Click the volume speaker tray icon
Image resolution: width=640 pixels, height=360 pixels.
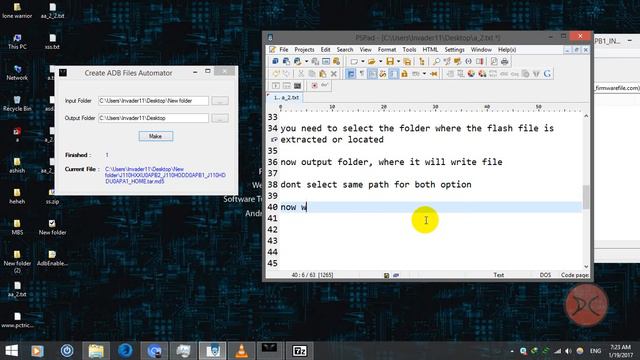(568, 351)
